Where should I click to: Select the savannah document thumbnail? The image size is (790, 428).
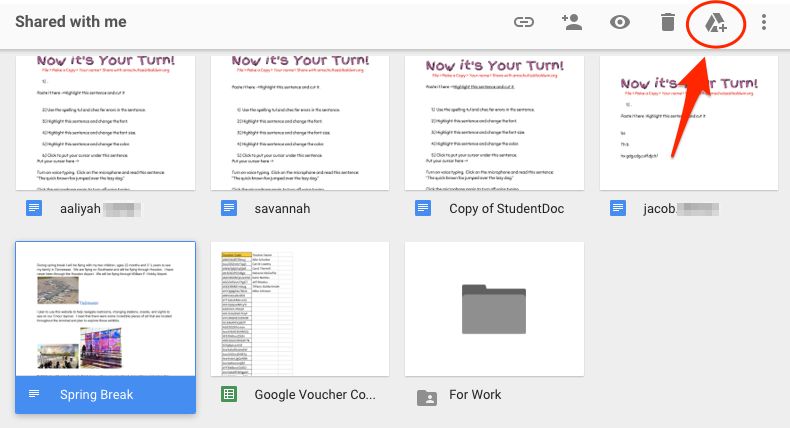pyautogui.click(x=300, y=123)
